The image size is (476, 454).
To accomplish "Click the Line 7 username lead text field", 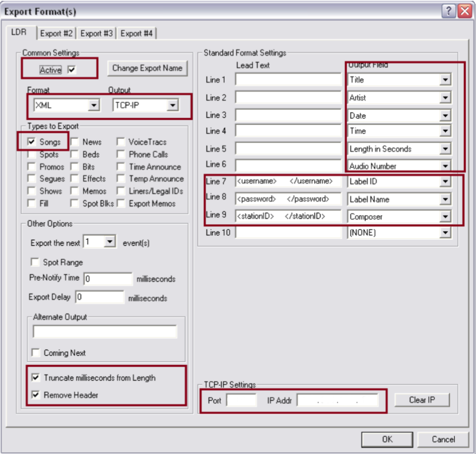I will [288, 182].
